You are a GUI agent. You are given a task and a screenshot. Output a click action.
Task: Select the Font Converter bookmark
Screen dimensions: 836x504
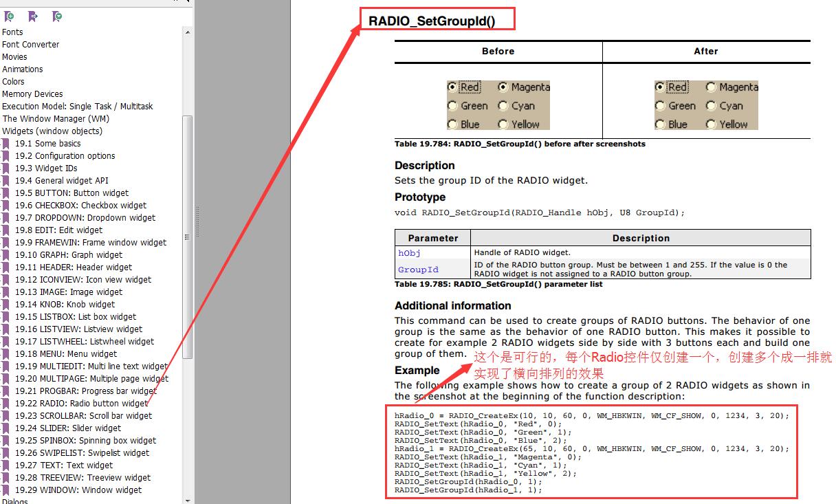click(x=31, y=45)
